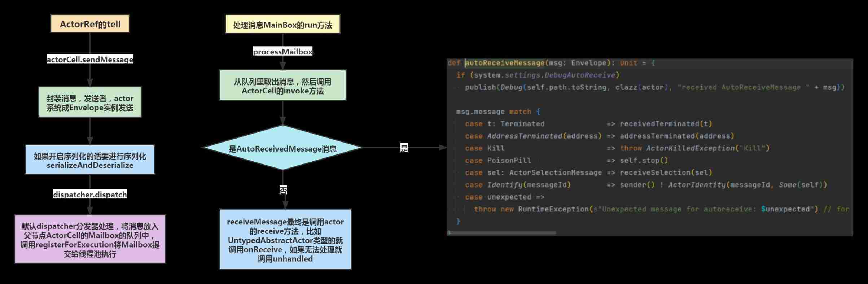Screen dimensions: 868x284
Task: Select the '是AutoReceivedMessage消息' decision diamond
Action: pyautogui.click(x=282, y=148)
